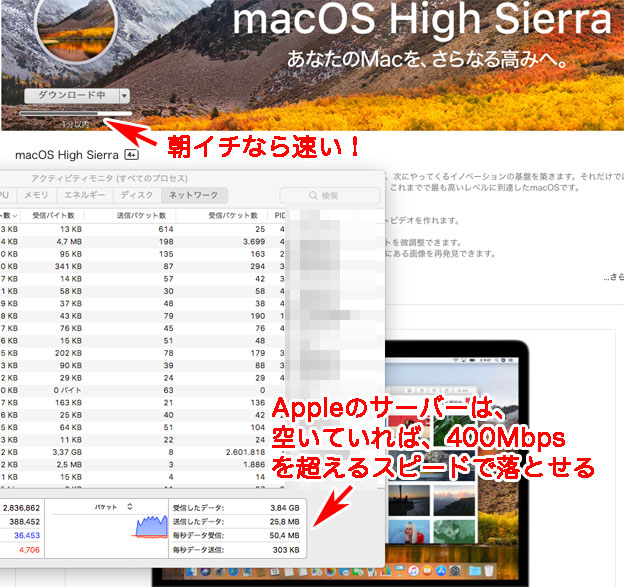Click the 受信したデータ 3,84 GB statistic
The image size is (624, 587).
pos(236,508)
